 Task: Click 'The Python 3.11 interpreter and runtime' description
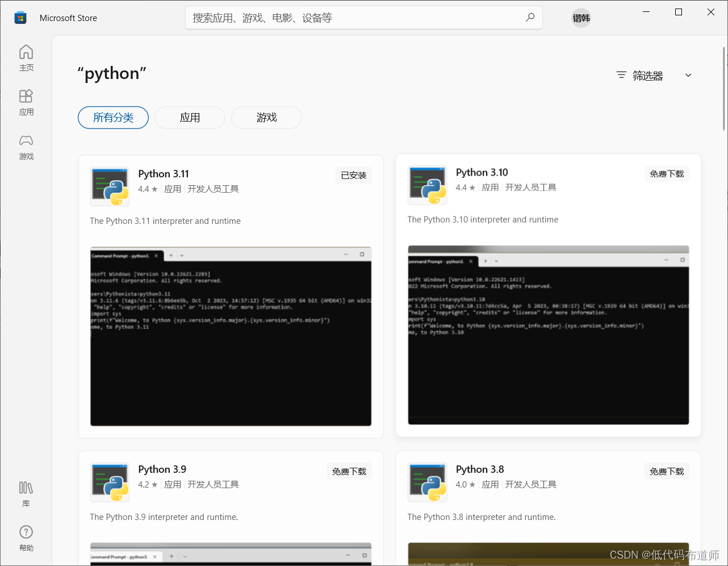pos(165,221)
